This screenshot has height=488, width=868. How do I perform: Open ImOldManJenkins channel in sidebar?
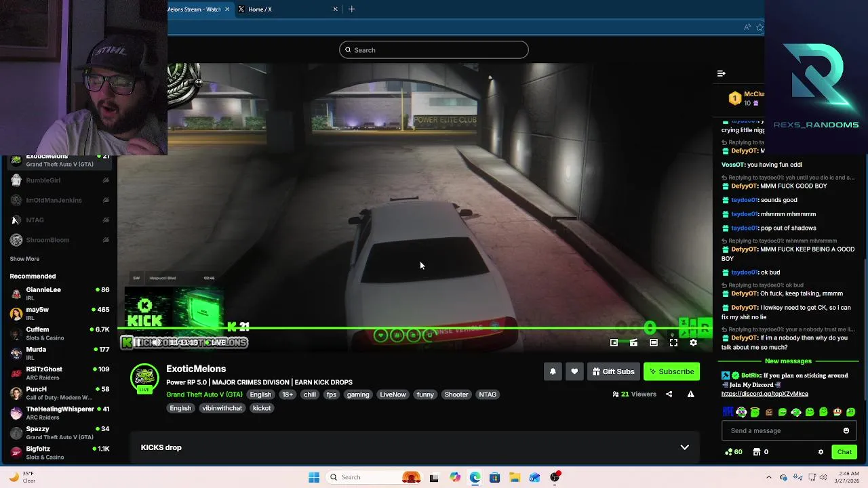tap(59, 201)
